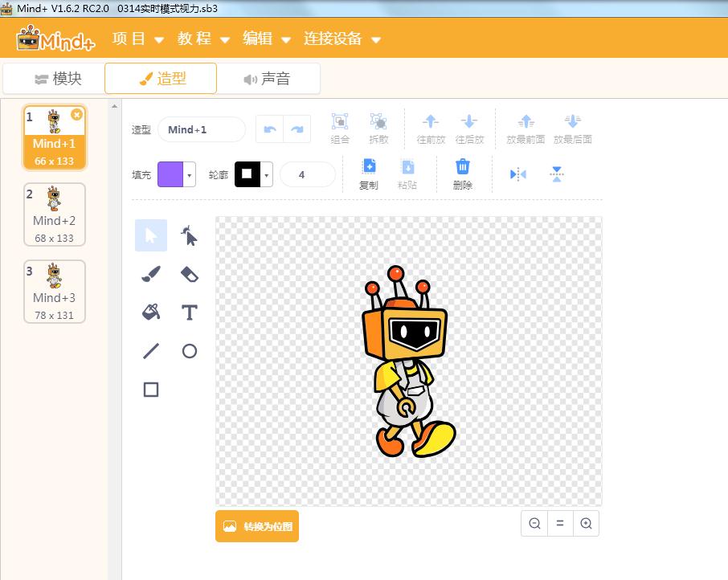
Task: Click the Group (组合) icon
Action: [340, 121]
